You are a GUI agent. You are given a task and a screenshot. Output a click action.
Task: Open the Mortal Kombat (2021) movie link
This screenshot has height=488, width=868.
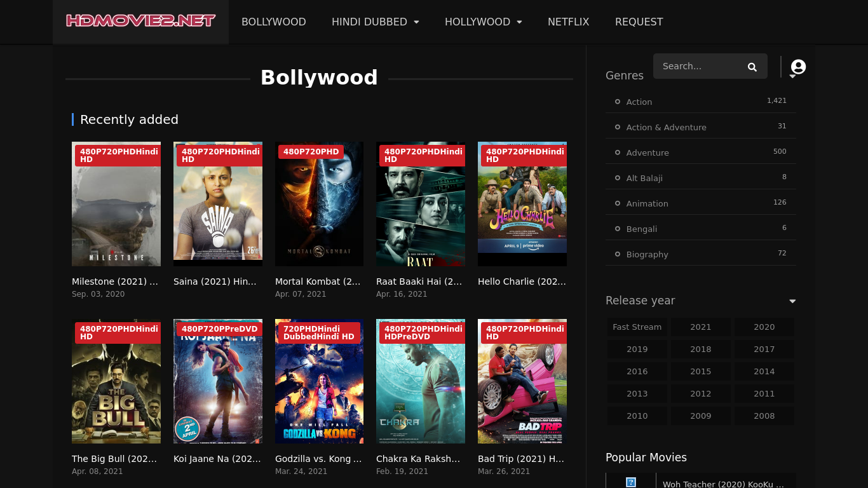318,281
